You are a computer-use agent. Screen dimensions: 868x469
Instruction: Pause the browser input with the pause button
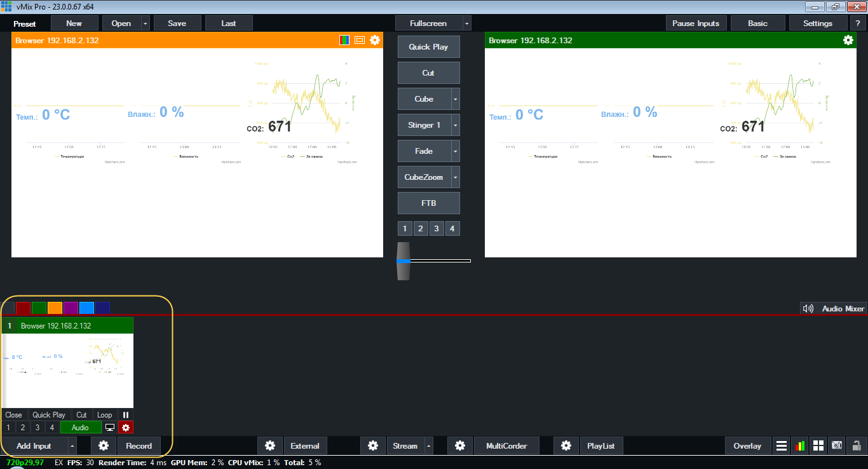126,415
